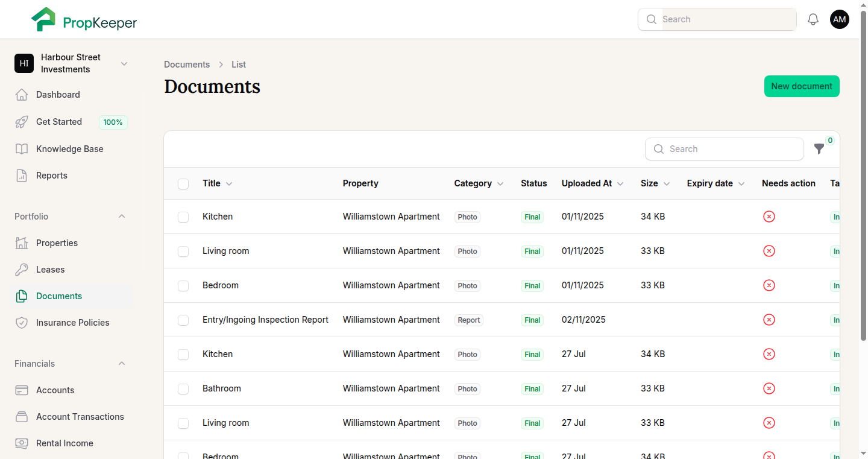Click the Reports file icon
This screenshot has height=459, width=868.
coord(22,176)
